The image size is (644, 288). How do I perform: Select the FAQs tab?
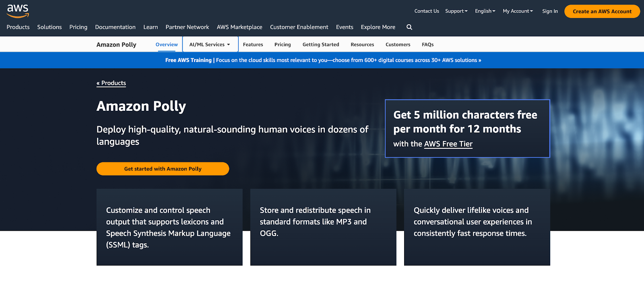427,44
